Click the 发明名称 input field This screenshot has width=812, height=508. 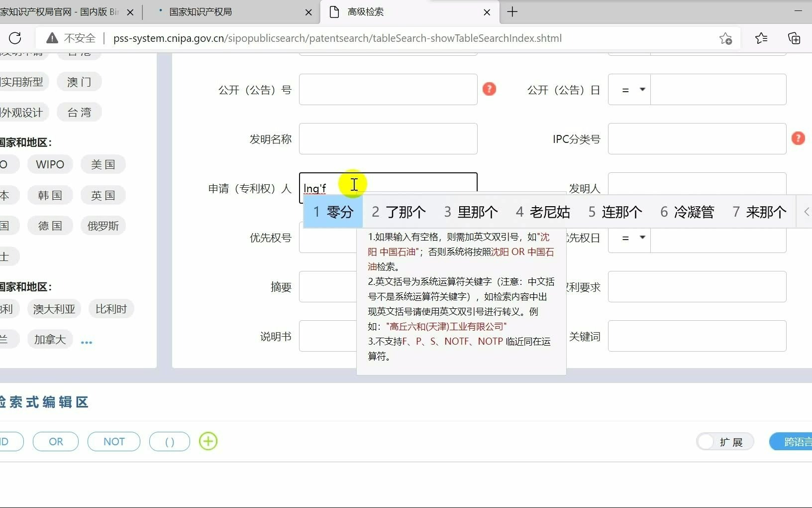tap(388, 138)
